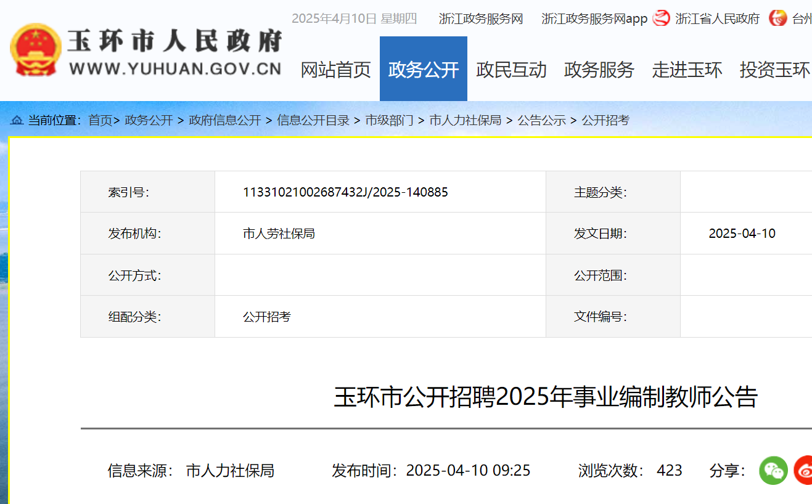This screenshot has height=504, width=812.
Task: Visit 浙江省人民政府 link
Action: coord(717,18)
